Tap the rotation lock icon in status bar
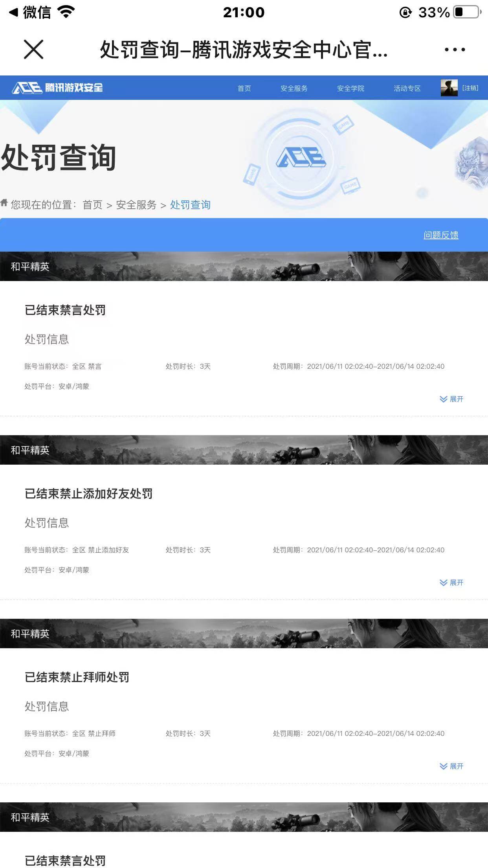The width and height of the screenshot is (488, 868). point(405,13)
